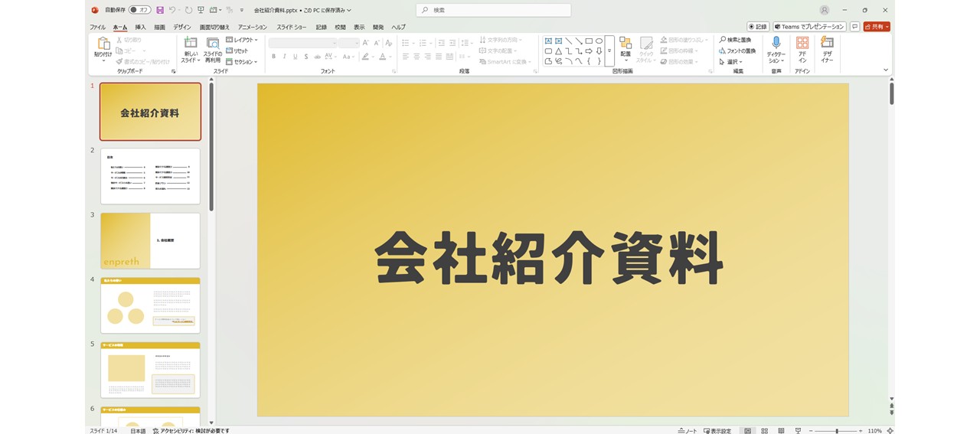
Task: Switch to the 画面切り替え tab
Action: [x=214, y=27]
